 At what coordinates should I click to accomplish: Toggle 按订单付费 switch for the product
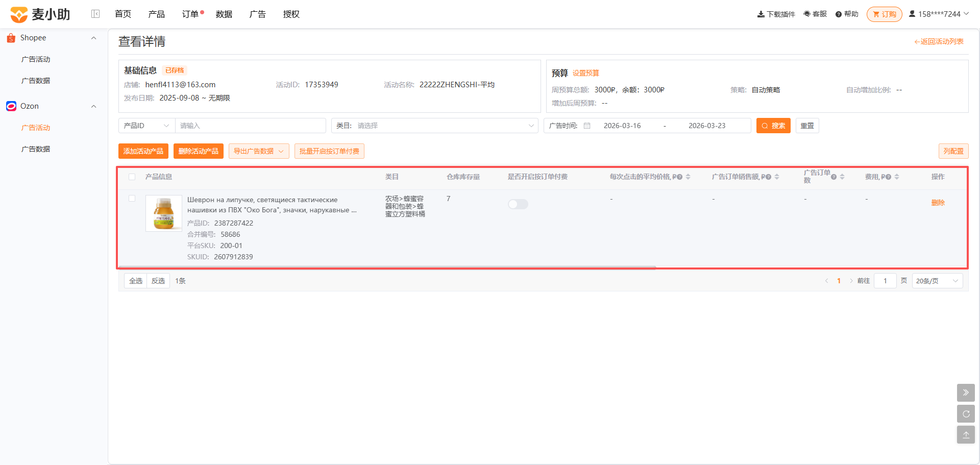[518, 204]
